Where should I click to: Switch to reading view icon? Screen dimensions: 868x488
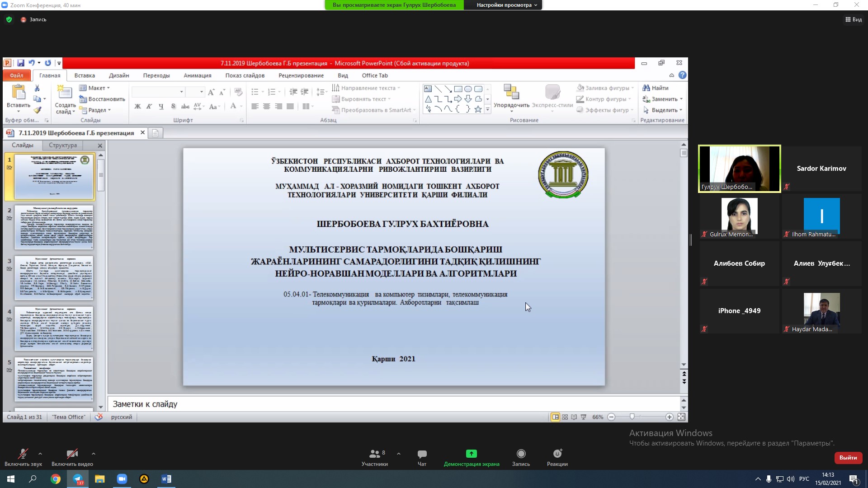[574, 417]
